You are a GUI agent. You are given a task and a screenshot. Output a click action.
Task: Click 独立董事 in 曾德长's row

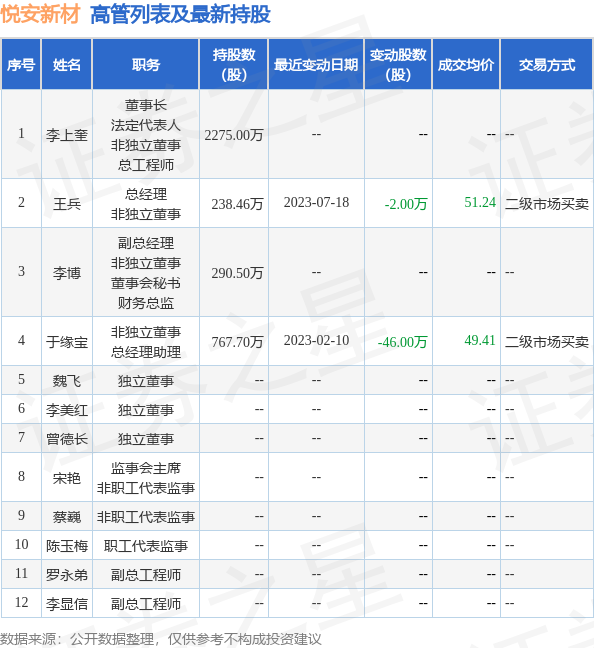tap(146, 438)
